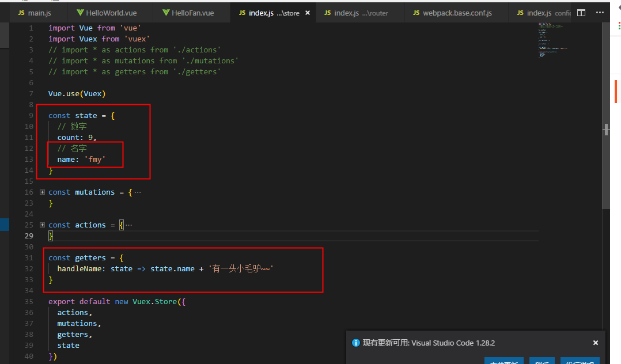The image size is (621, 364).
Task: Open the editor More Actions ellipsis menu
Action: 600,13
